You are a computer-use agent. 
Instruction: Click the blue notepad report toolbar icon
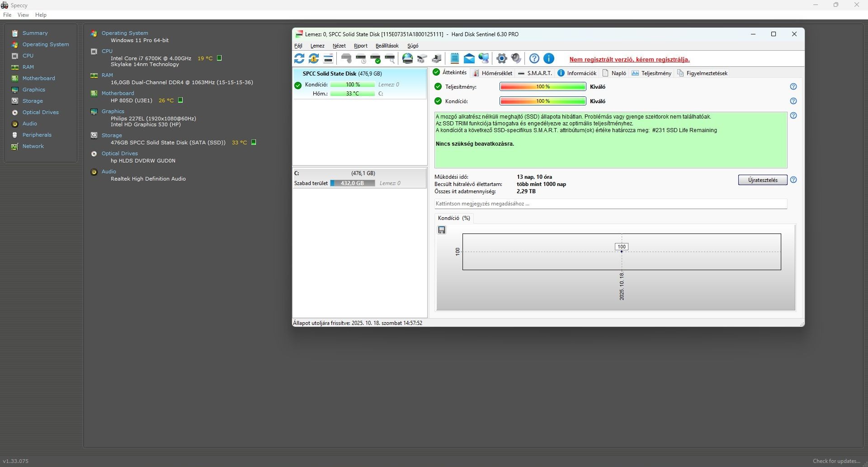click(x=455, y=58)
